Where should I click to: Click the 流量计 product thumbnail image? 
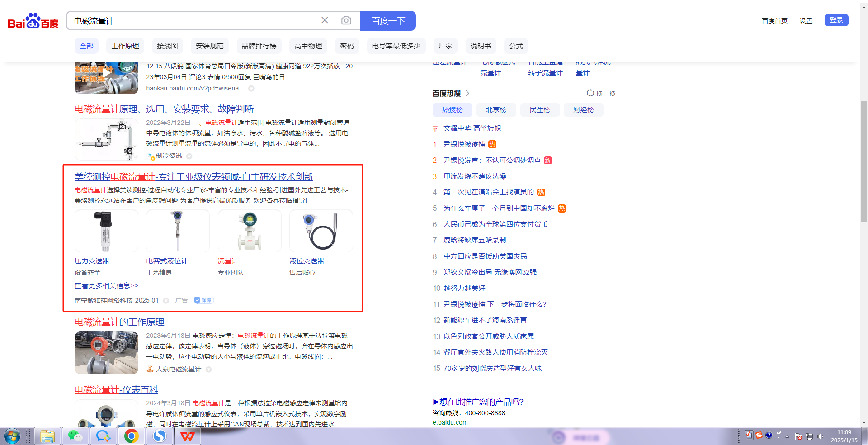pyautogui.click(x=249, y=231)
